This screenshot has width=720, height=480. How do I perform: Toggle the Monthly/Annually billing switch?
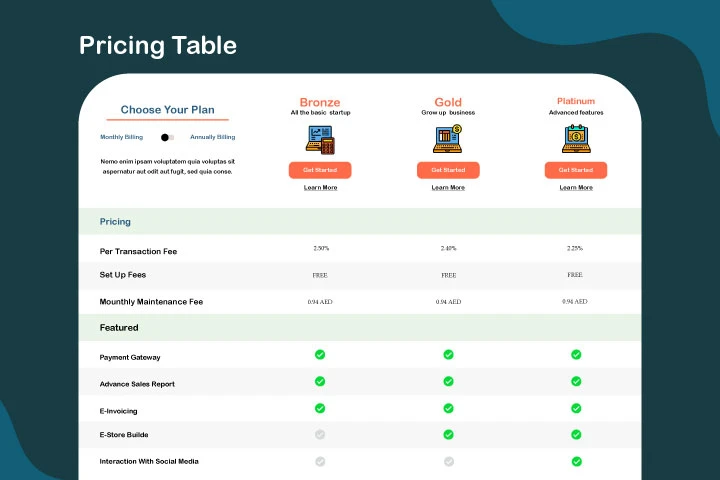click(x=168, y=137)
